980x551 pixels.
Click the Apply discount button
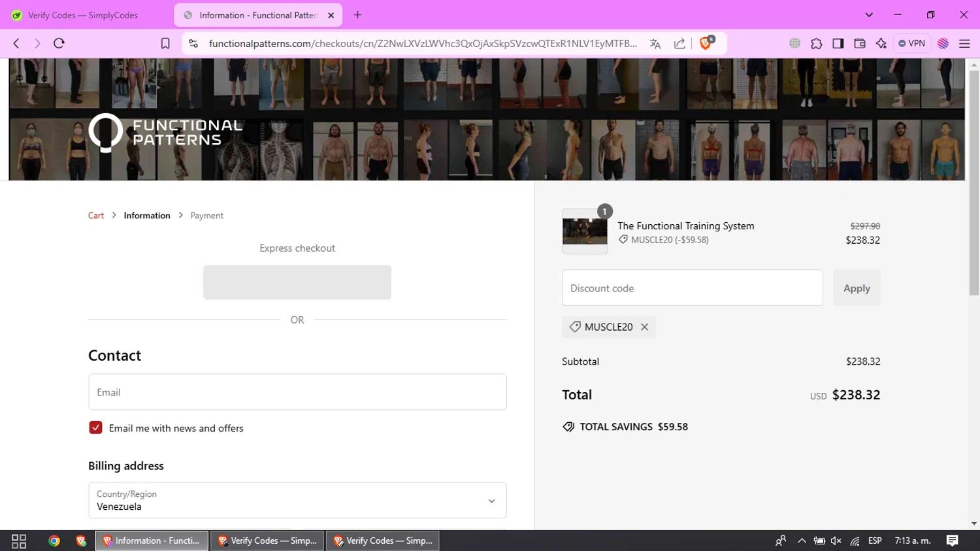click(x=857, y=288)
